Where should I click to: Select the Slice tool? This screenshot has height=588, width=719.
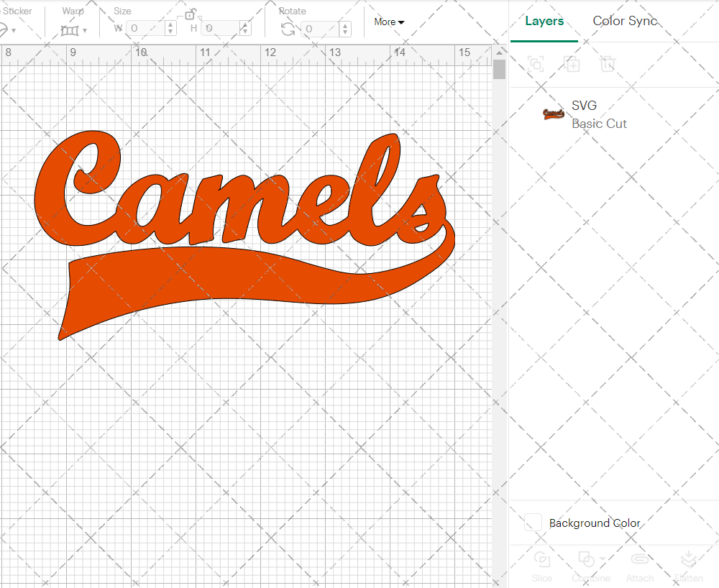[541, 565]
